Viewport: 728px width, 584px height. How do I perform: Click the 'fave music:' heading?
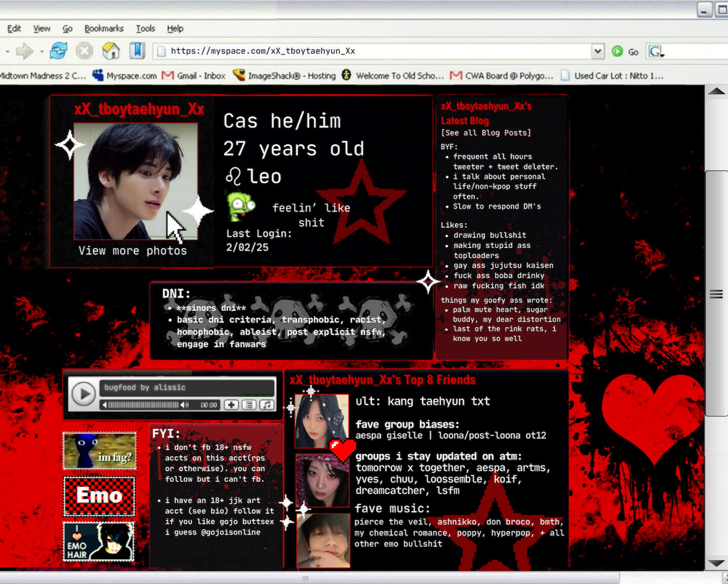(392, 508)
